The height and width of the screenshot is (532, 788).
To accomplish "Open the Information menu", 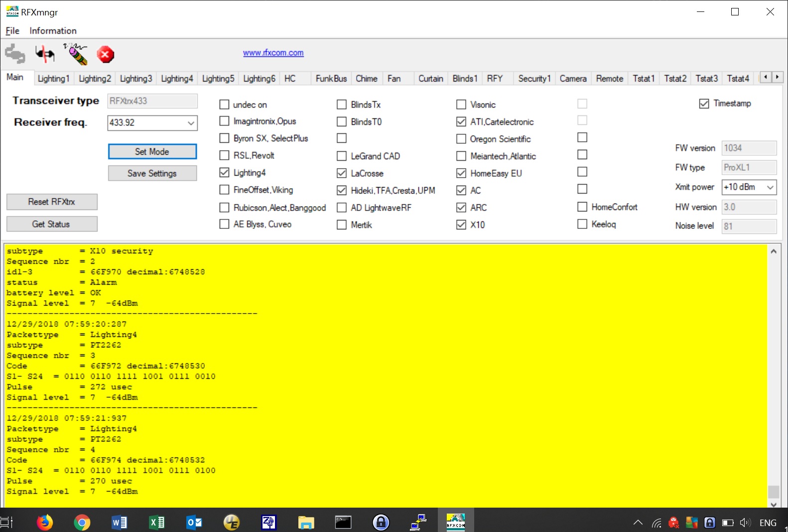I will click(x=53, y=31).
